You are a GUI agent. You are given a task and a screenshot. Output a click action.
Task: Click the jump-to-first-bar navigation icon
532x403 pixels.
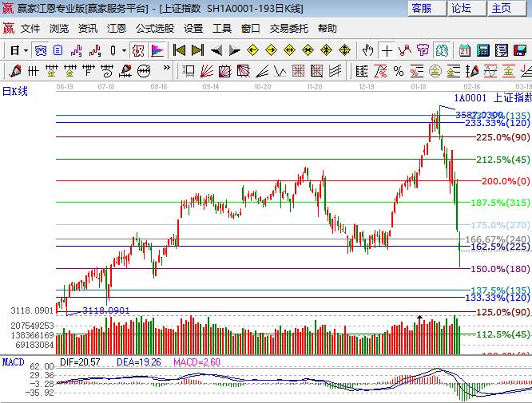[180, 50]
